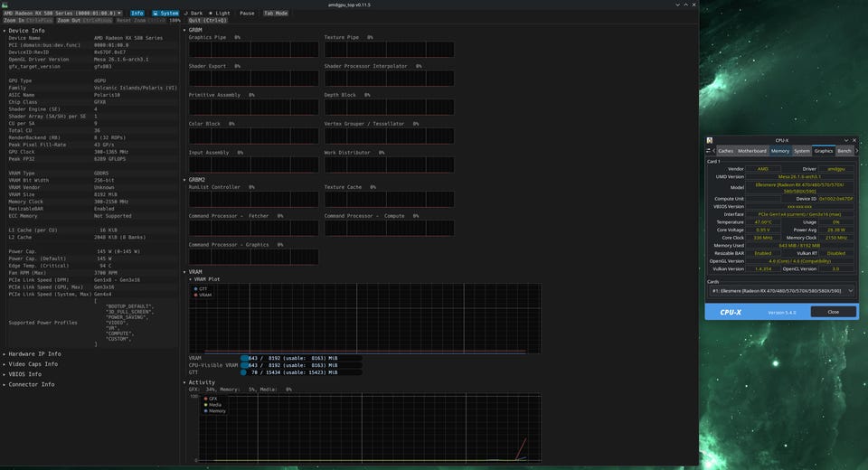The width and height of the screenshot is (868, 470).
Task: Pause the amdgpu_top monitoring
Action: [247, 13]
